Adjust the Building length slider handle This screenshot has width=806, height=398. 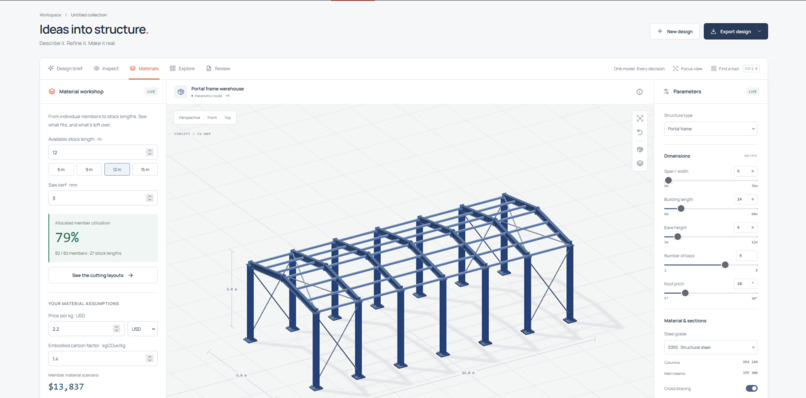681,208
